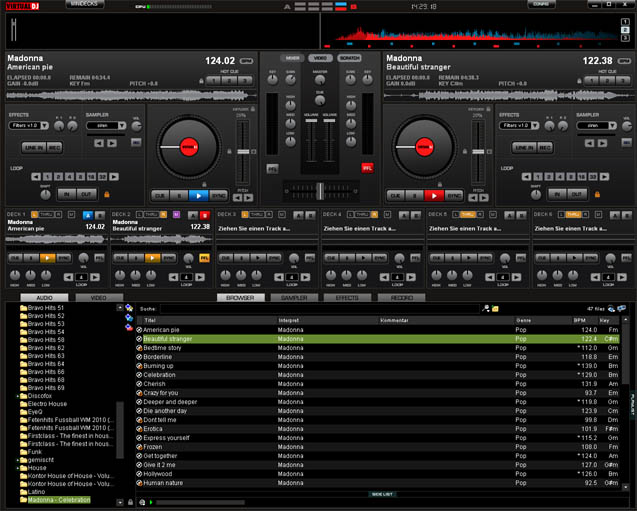Screen dimensions: 637x511
Task: Click the tape loop icon next to 122.38 BPM
Action: click(624, 61)
